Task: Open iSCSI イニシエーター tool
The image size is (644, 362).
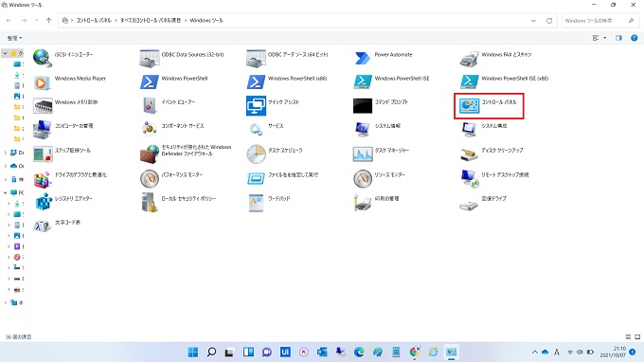Action: click(x=63, y=58)
